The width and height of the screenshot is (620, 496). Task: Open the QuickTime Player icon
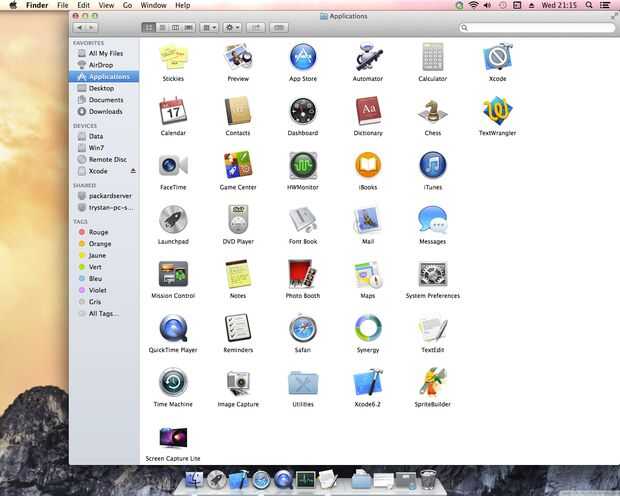coord(173,329)
